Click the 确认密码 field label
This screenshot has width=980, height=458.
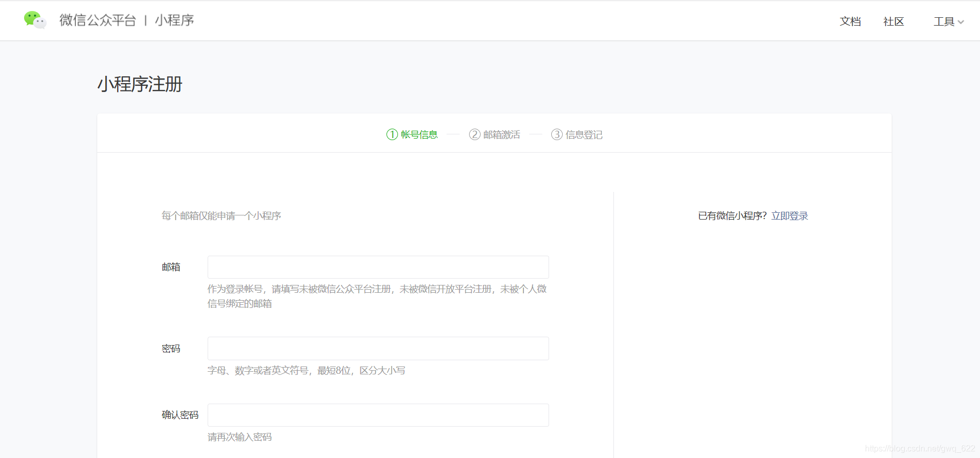180,415
